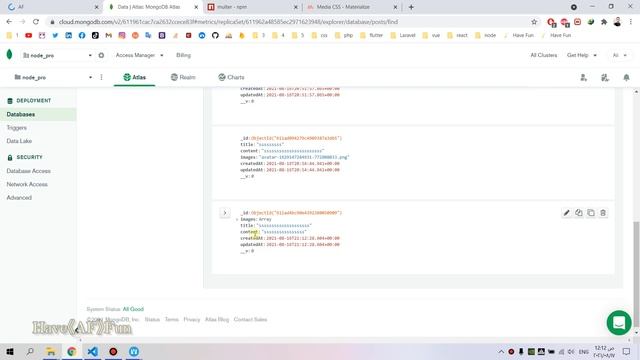Open the project node_pro dropdown

[53, 77]
